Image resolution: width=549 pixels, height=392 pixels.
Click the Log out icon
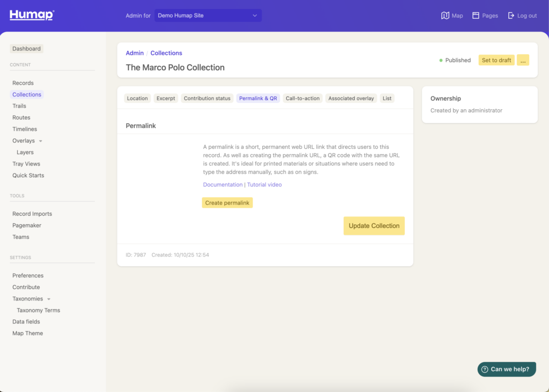[511, 16]
